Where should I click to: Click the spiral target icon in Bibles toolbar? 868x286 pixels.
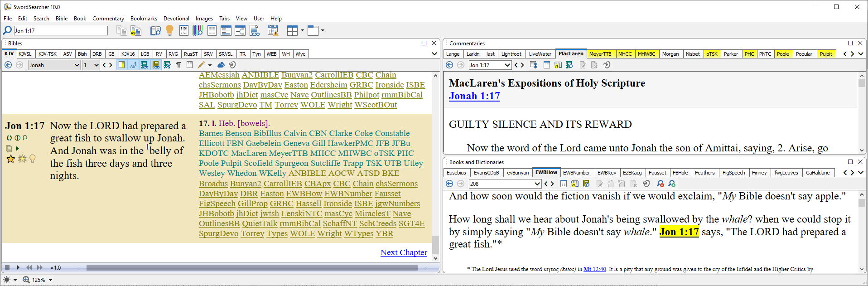coord(232,65)
